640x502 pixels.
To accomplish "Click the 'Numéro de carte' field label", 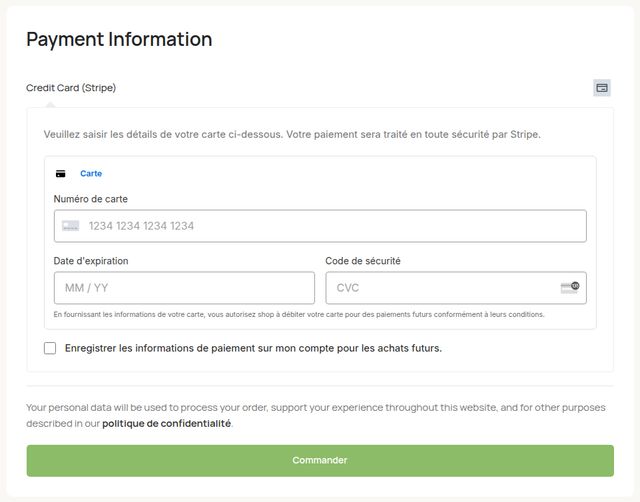I will click(91, 199).
